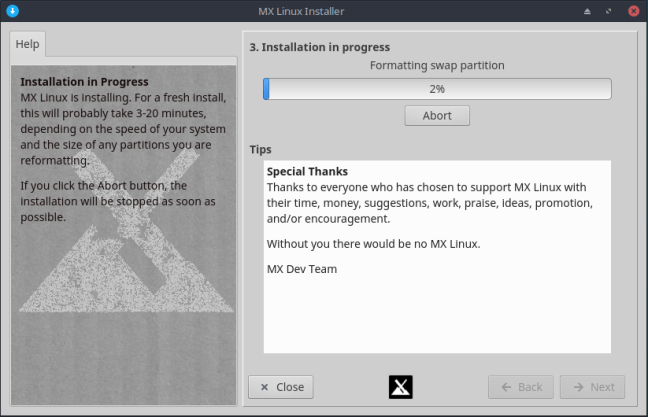
Task: Click the 'MX Linux Installer' window title
Action: tap(323, 10)
